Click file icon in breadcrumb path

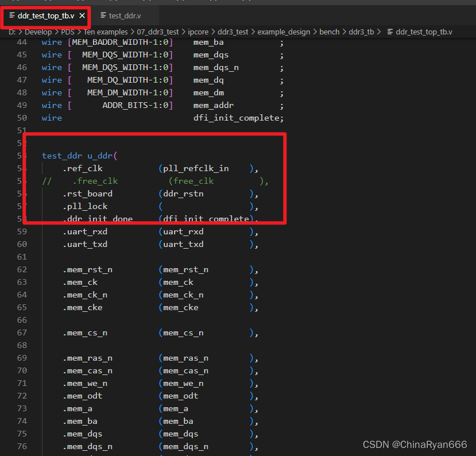pos(390,32)
